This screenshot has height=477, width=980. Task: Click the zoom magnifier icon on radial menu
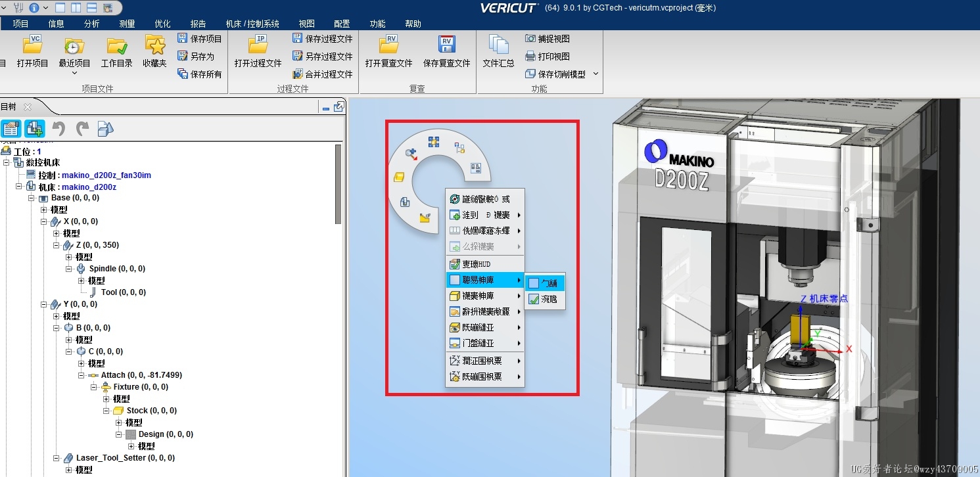tap(411, 154)
